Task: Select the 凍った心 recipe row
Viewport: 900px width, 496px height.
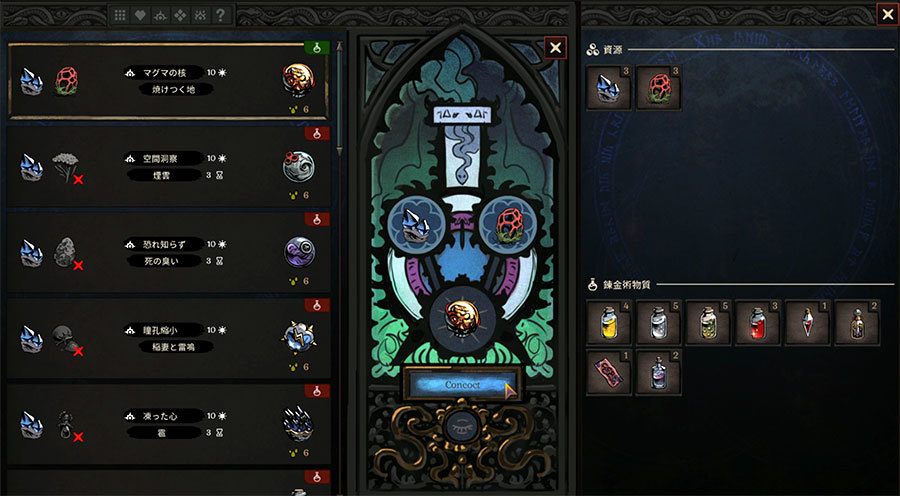Action: click(x=168, y=424)
